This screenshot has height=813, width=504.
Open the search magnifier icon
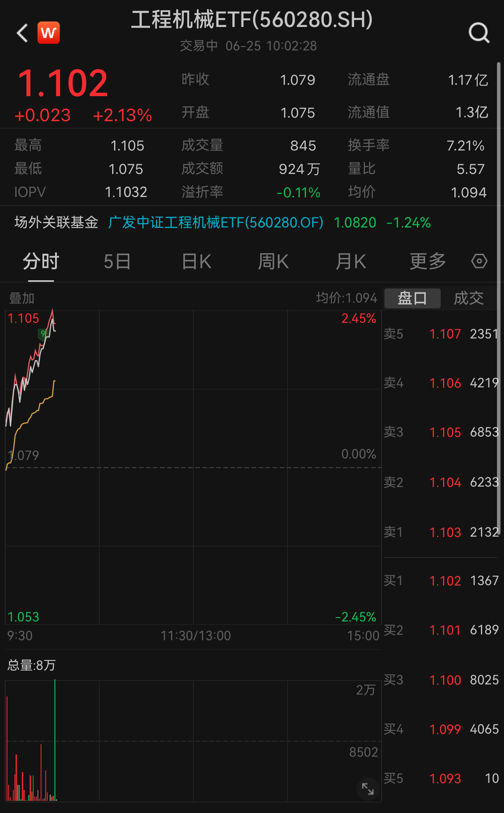tap(479, 33)
